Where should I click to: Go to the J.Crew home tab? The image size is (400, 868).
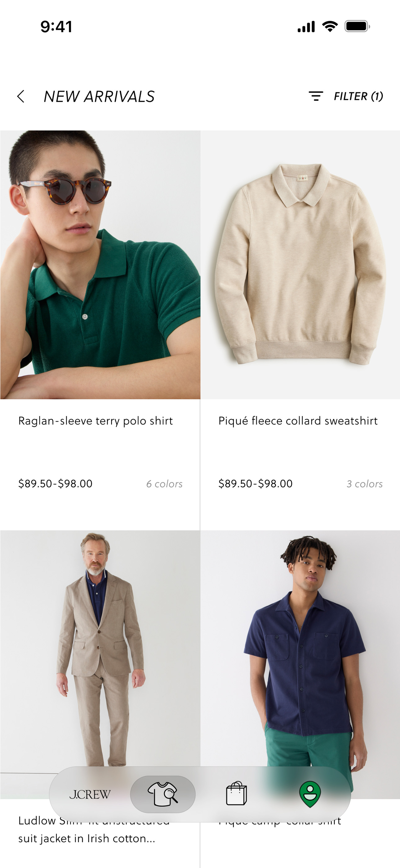coord(90,794)
